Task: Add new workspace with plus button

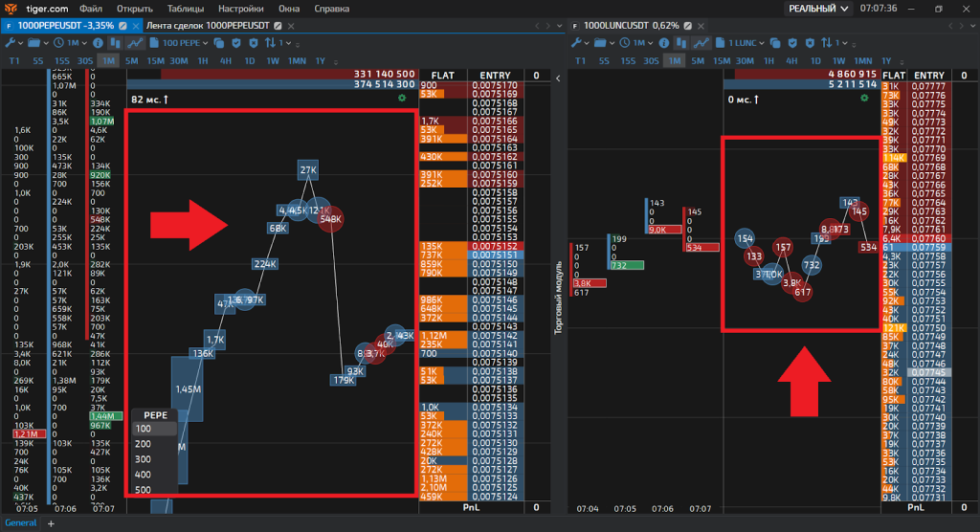Action: click(51, 522)
